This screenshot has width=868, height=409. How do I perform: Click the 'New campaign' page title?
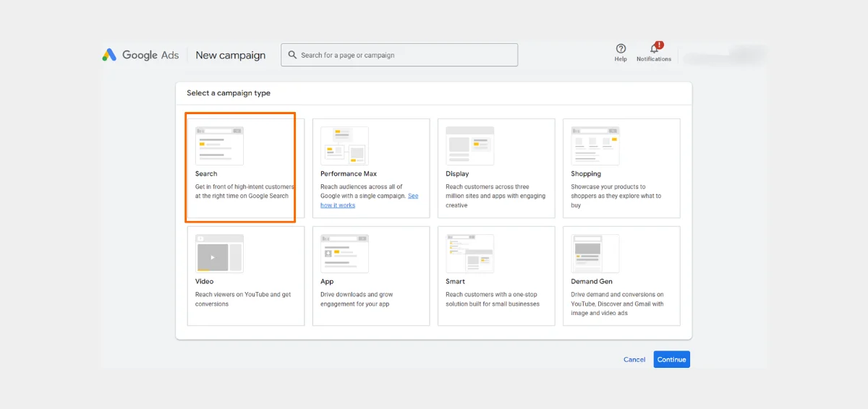pyautogui.click(x=231, y=55)
